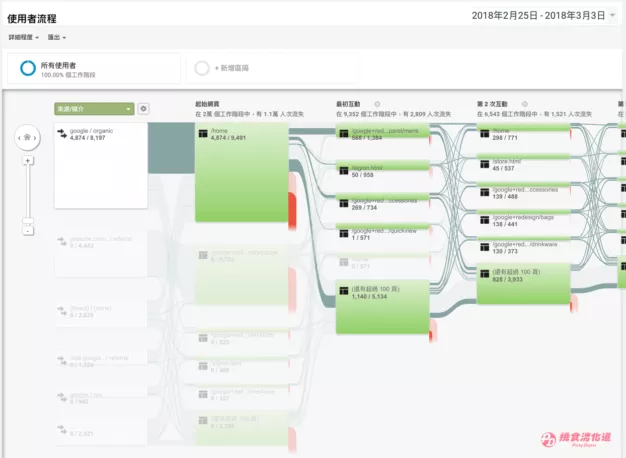Image resolution: width=626 pixels, height=458 pixels.
Task: Click the page icon of node 298 / 771
Action: pyautogui.click(x=485, y=134)
